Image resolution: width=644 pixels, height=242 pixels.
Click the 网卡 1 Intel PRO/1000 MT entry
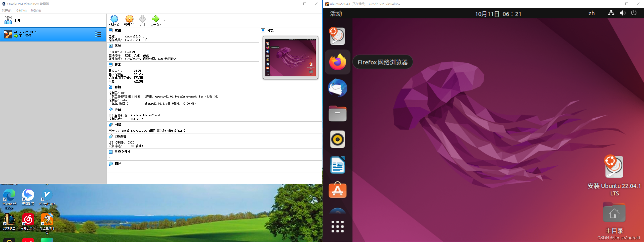coord(147,131)
